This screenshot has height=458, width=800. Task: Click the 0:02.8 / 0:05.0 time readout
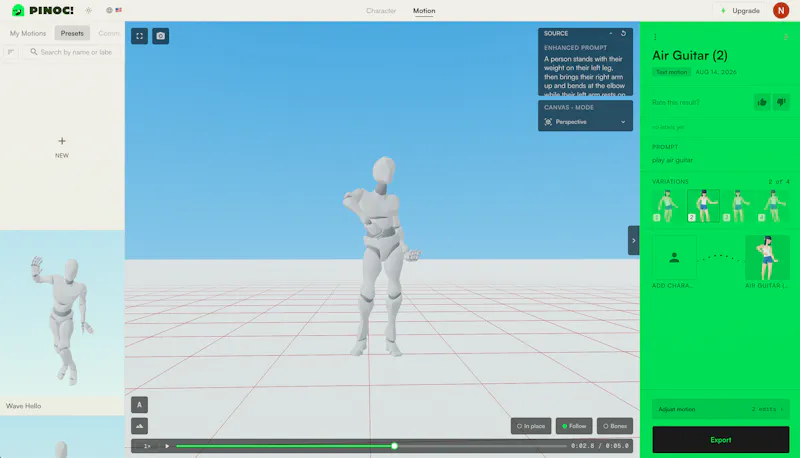(x=599, y=446)
